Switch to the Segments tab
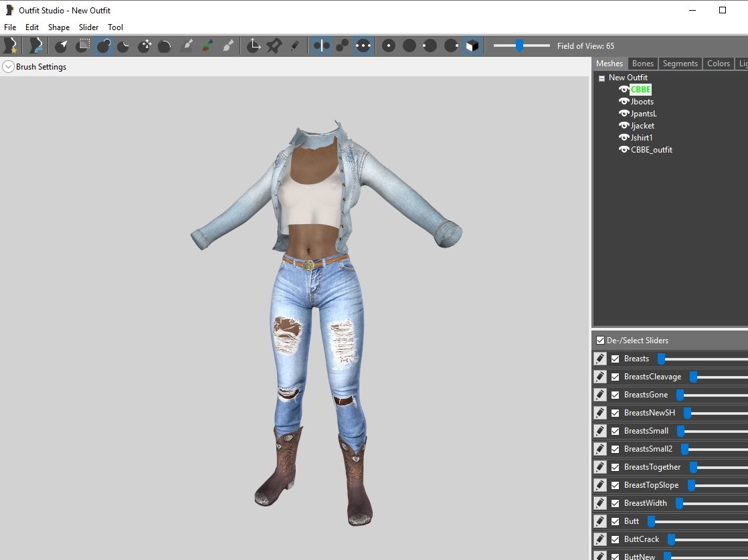 coord(680,64)
